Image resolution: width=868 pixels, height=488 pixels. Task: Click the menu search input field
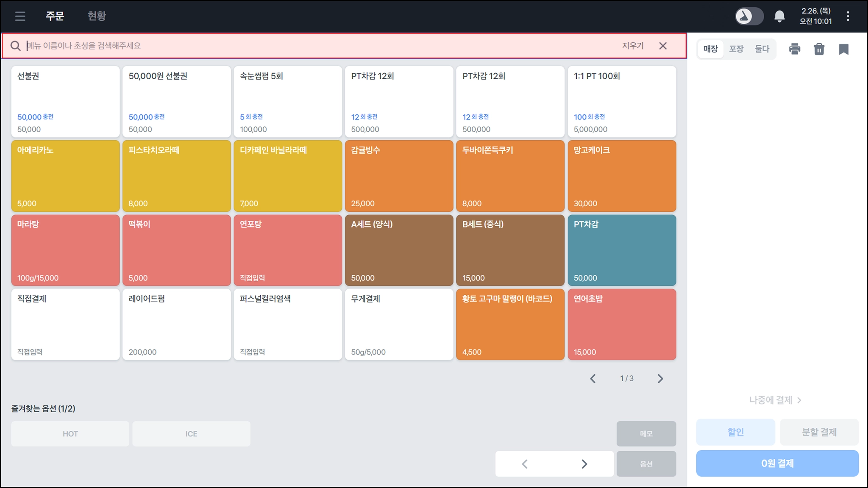click(x=297, y=46)
